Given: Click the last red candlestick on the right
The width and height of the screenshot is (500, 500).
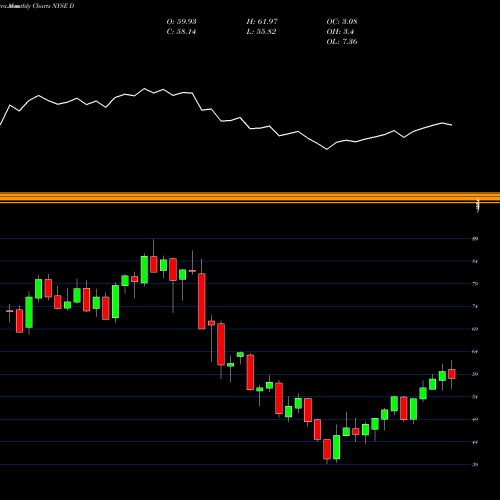Looking at the screenshot, I should point(452,374).
